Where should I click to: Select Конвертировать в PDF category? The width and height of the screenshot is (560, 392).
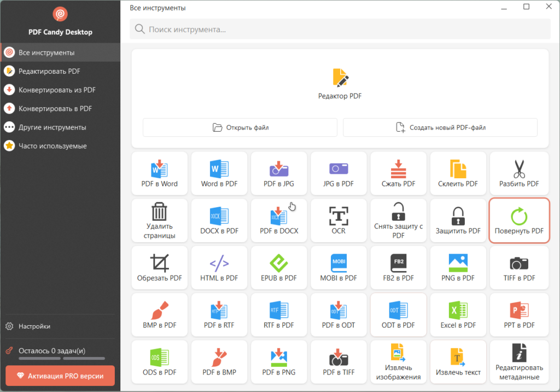pos(60,109)
